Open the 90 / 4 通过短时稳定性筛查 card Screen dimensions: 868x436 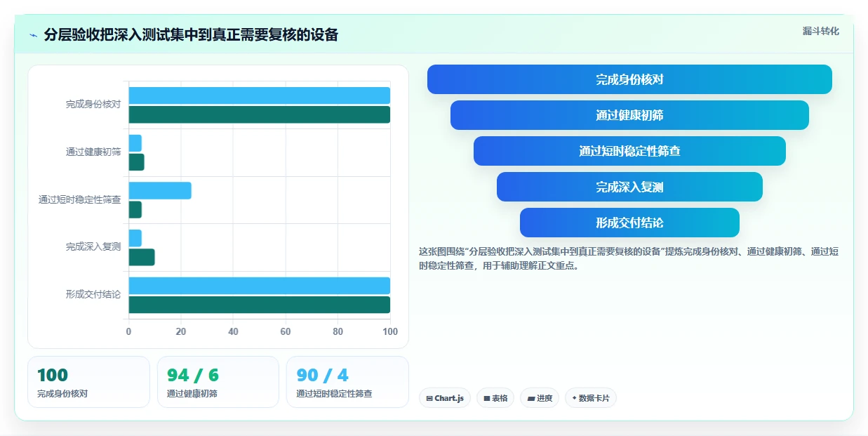click(347, 382)
